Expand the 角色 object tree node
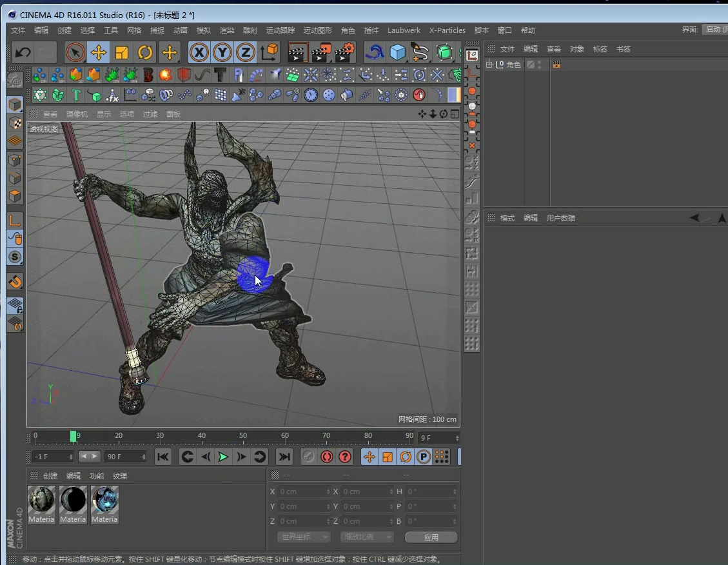The height and width of the screenshot is (565, 728). click(489, 64)
